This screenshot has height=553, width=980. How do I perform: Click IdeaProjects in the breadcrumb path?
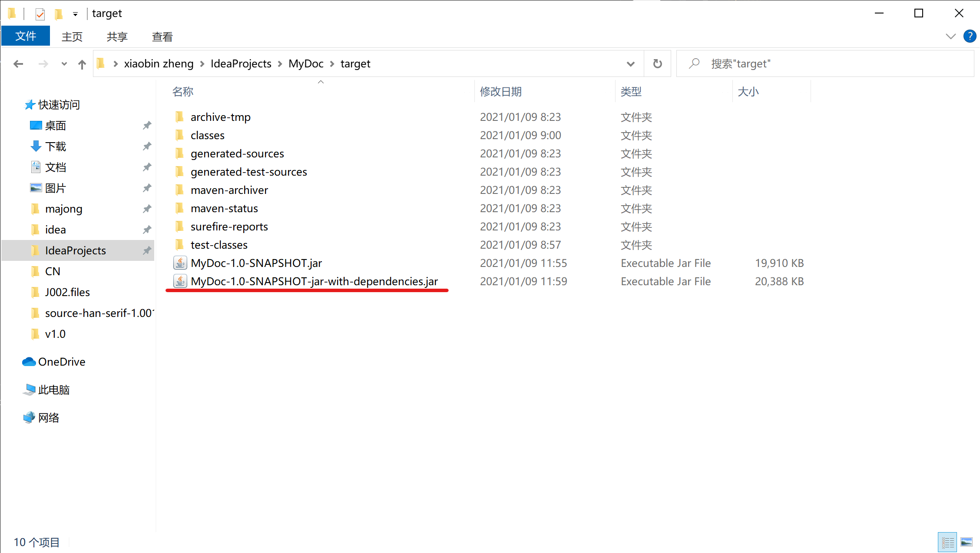point(241,64)
